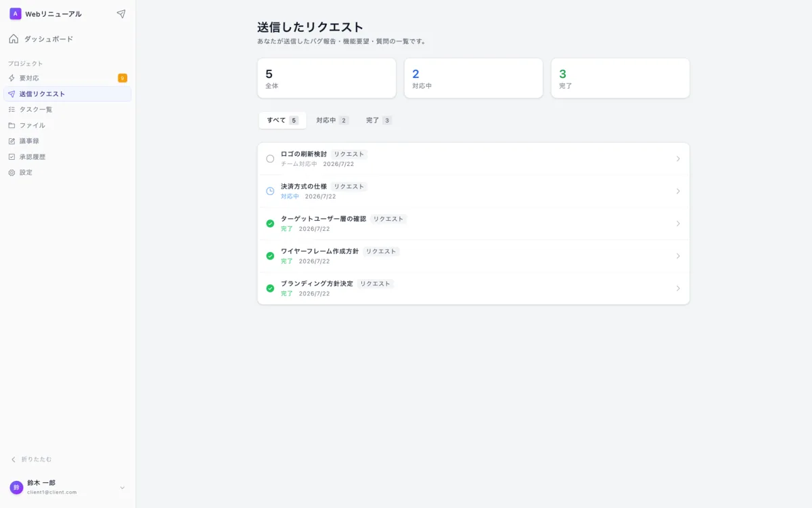Open the chevron on ワイヤーフレーム作成方針 row
The image size is (812, 508).
678,256
